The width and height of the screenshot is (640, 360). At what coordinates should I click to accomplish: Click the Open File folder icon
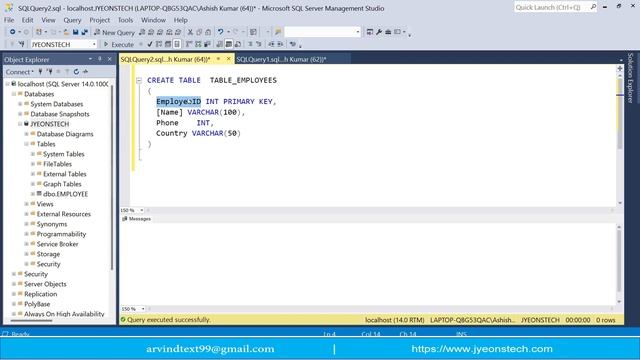pyautogui.click(x=66, y=32)
